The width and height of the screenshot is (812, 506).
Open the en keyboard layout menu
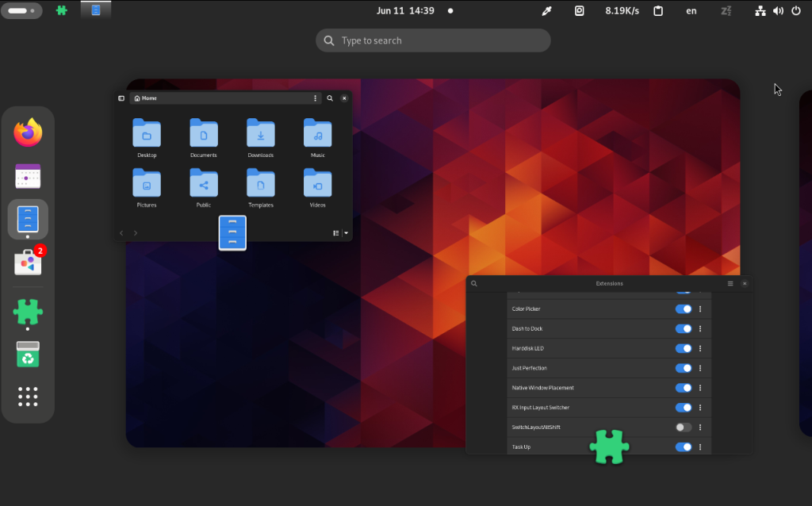(x=691, y=11)
